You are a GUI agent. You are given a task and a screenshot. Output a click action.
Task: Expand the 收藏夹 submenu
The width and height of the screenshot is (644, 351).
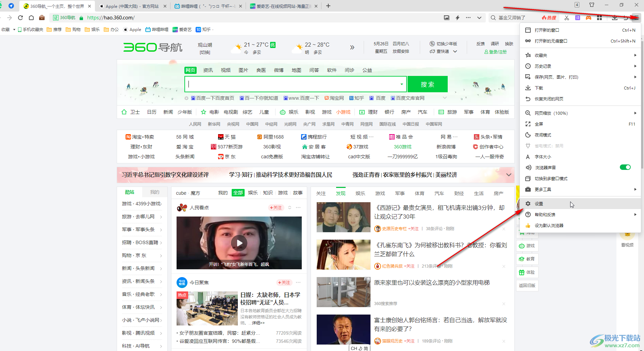[580, 55]
